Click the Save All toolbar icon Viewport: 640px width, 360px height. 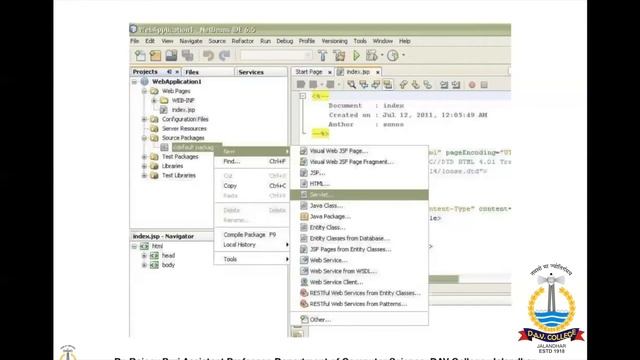point(187,56)
